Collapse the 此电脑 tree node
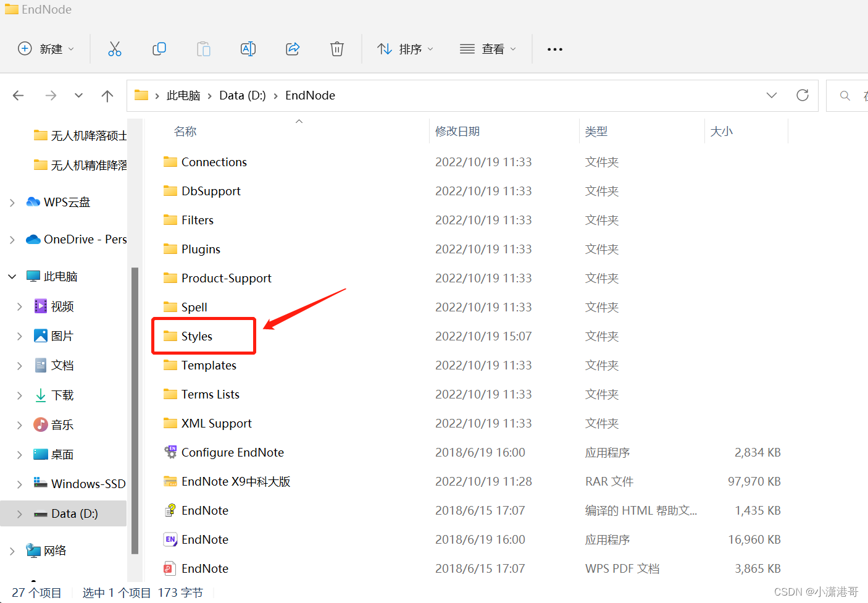Viewport: 868px width, 603px height. tap(12, 277)
